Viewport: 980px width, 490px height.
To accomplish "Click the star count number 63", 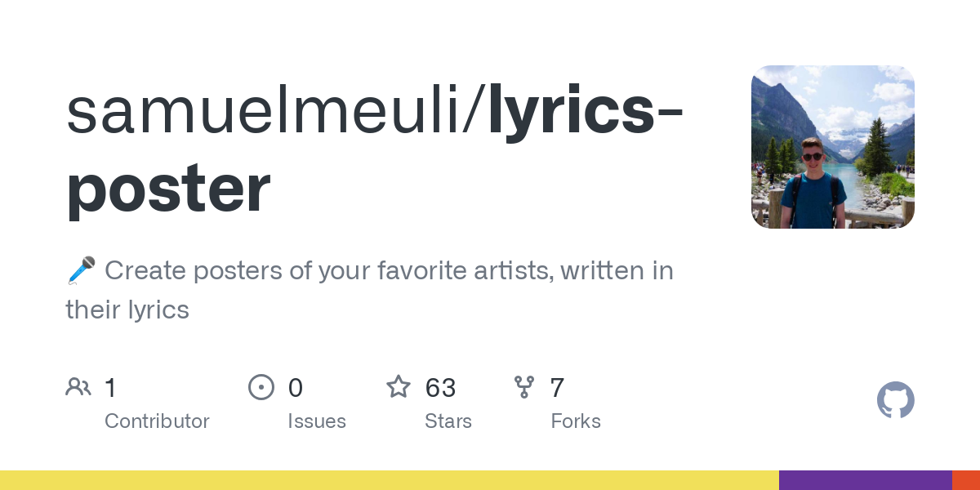I will tap(441, 388).
